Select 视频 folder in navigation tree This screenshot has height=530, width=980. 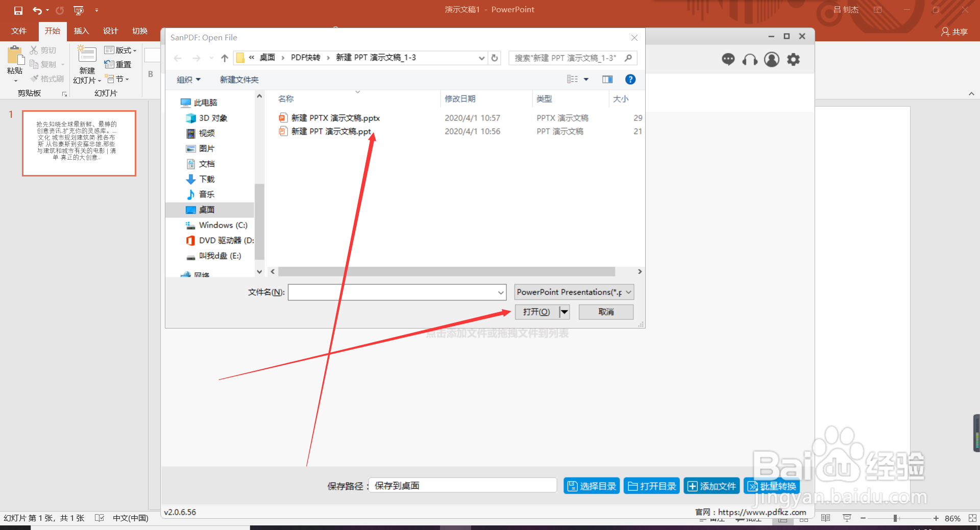pos(200,133)
